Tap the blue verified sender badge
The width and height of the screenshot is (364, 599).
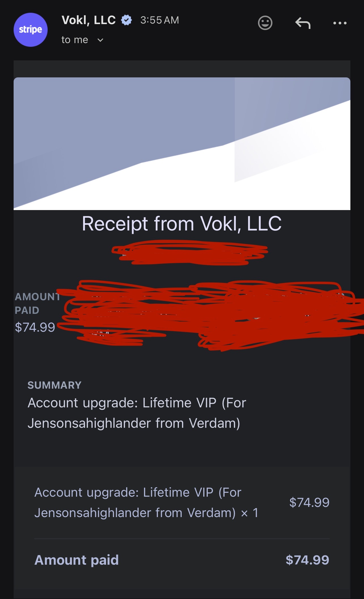click(x=126, y=20)
